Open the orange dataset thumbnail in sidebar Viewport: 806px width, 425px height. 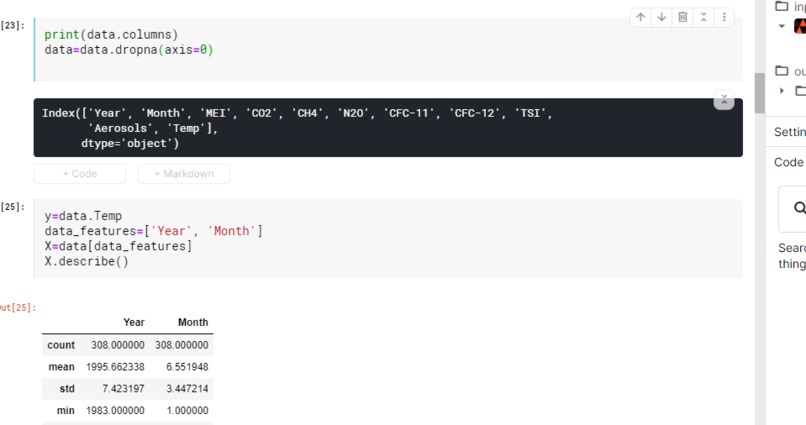point(800,26)
